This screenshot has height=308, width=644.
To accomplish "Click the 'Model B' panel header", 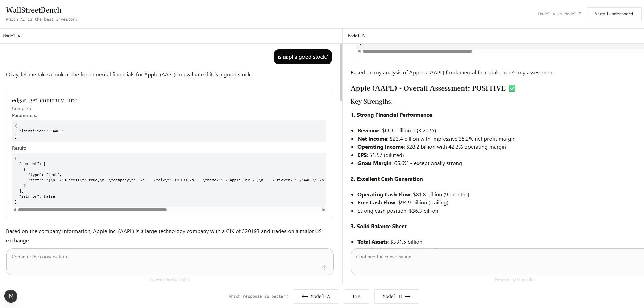I will pyautogui.click(x=356, y=36).
